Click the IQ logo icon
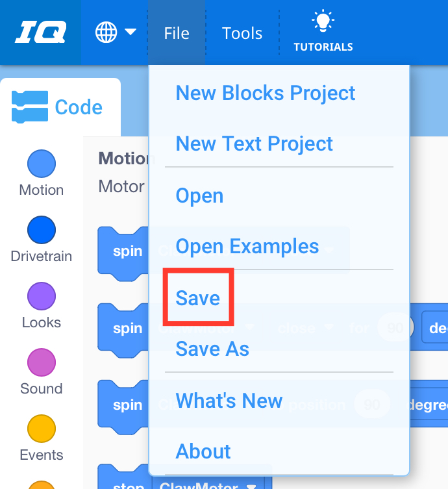 (40, 32)
